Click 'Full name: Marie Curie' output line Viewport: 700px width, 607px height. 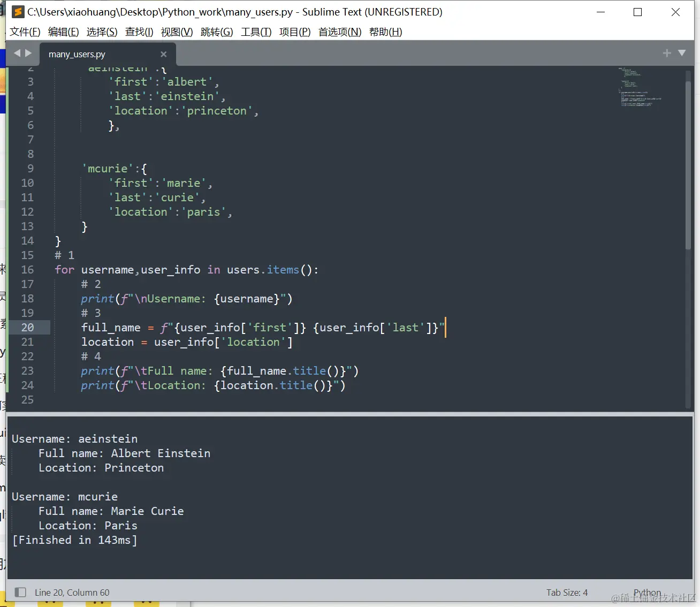click(111, 511)
